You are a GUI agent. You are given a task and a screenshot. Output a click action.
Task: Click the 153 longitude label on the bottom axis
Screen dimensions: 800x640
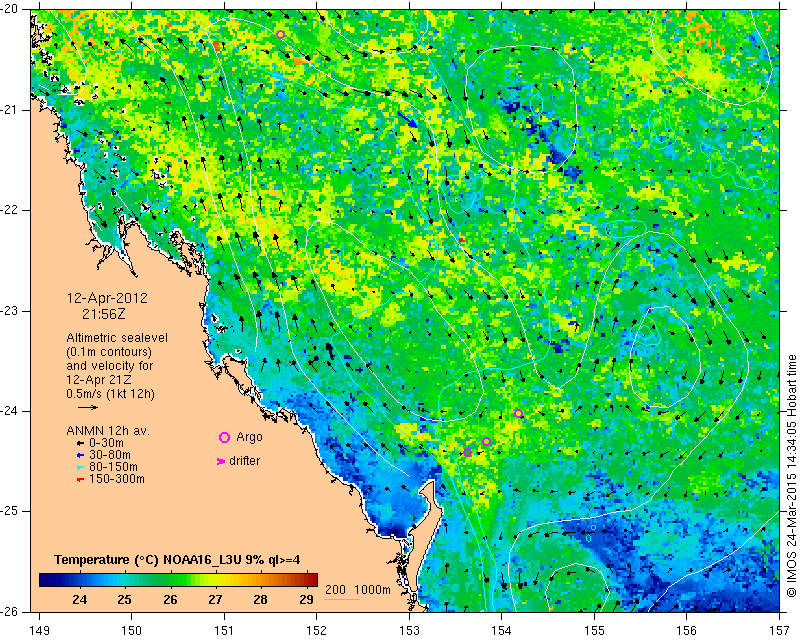pos(410,630)
